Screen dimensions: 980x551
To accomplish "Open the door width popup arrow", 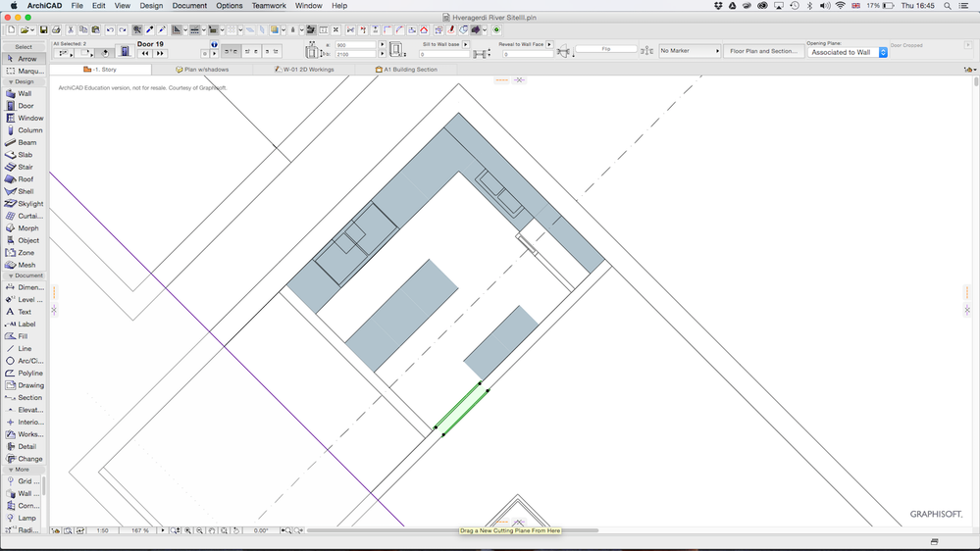I will pyautogui.click(x=382, y=45).
